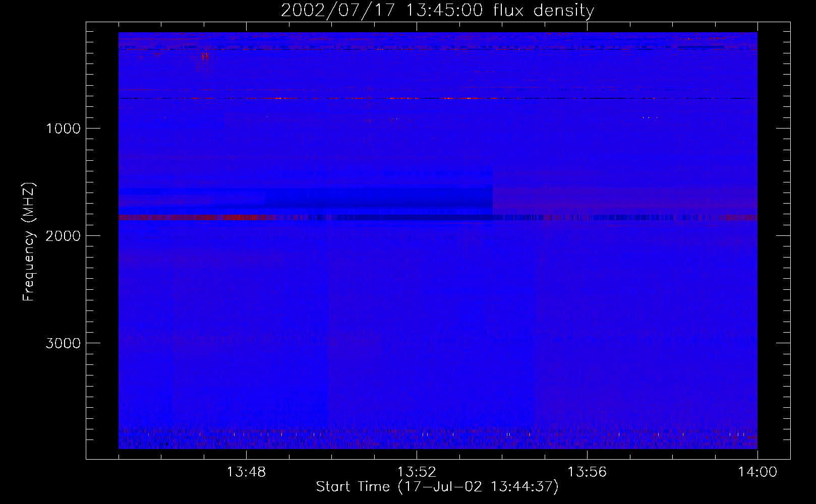
Task: Click the 3000 frequency tick label
Action: pyautogui.click(x=63, y=343)
